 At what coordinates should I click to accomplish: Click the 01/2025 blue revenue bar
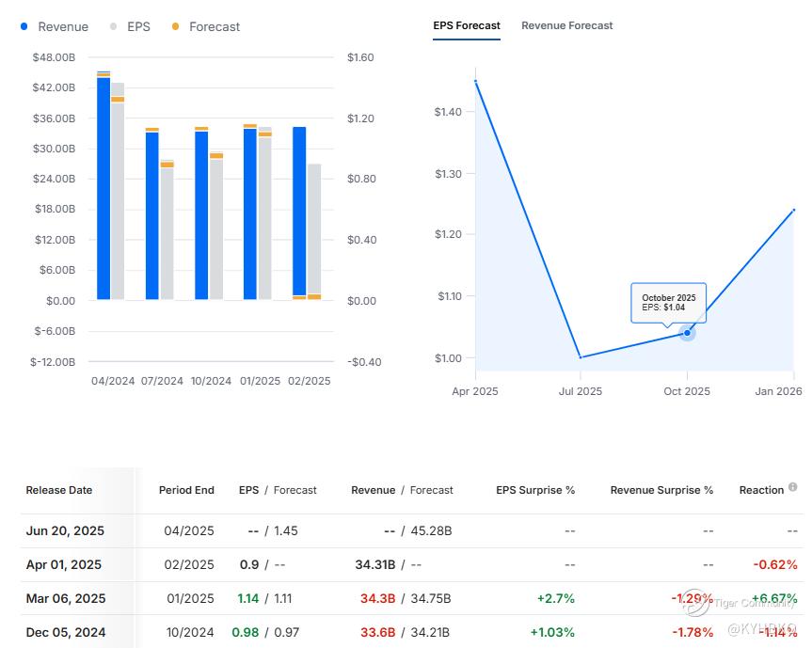[250, 213]
